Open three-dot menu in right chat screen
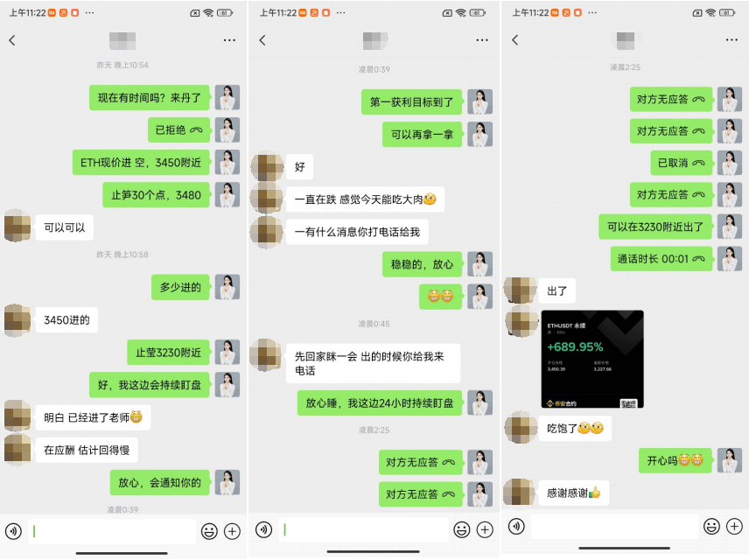Viewport: 749px width, 560px height. 731,40
